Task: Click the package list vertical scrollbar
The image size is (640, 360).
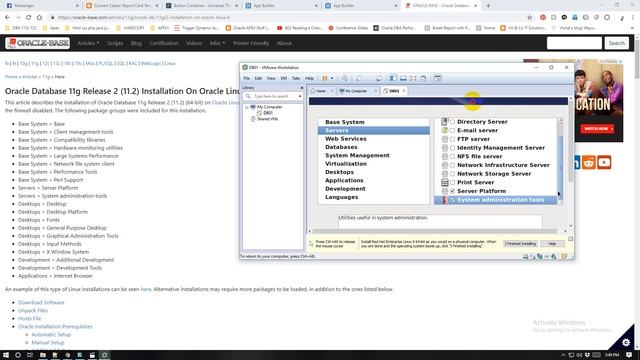Action: [x=560, y=161]
